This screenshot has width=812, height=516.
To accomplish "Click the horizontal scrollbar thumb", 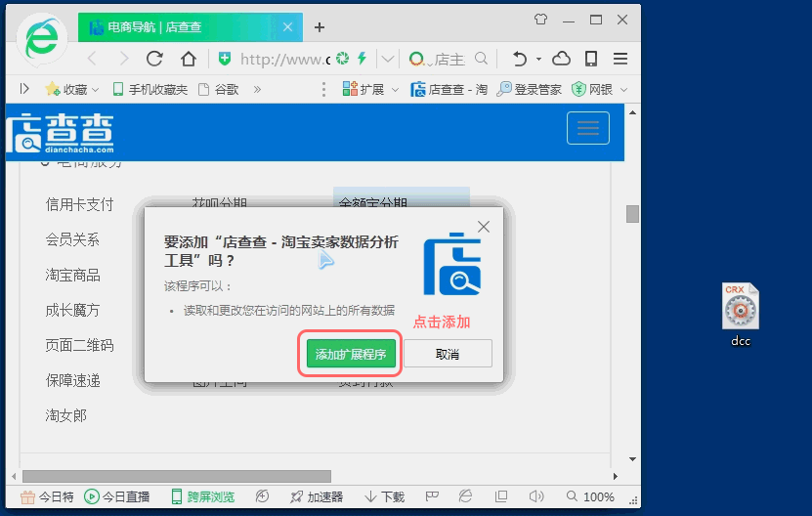I will 177,476.
